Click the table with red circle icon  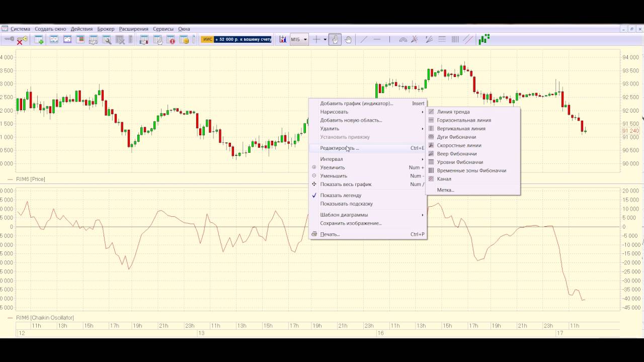click(x=171, y=40)
